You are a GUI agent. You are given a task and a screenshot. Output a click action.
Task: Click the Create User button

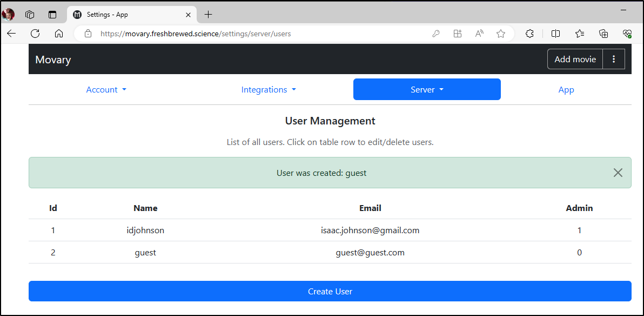point(330,291)
